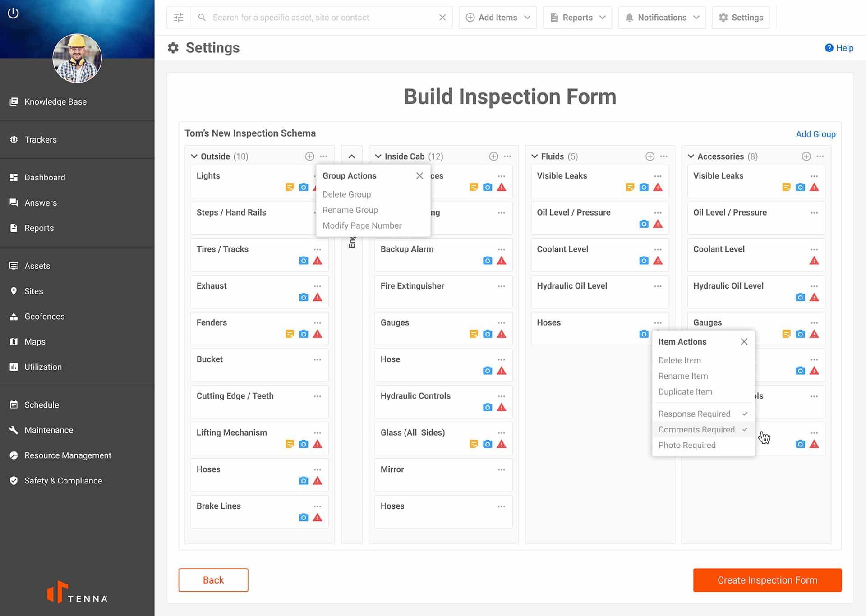Click the camera icon on Visible Leaks in Fluids

pos(643,187)
